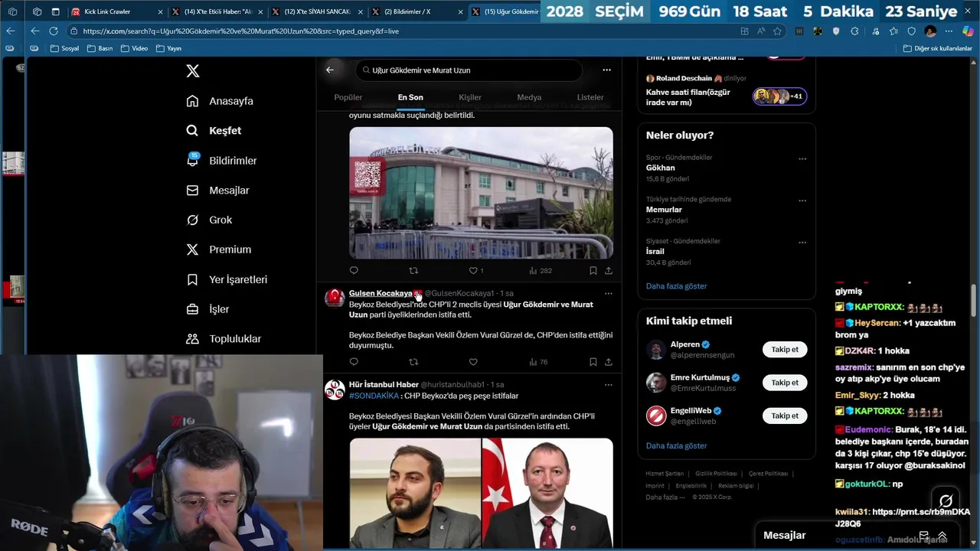The width and height of the screenshot is (980, 551).
Task: Reply to the building photo post
Action: (x=354, y=270)
